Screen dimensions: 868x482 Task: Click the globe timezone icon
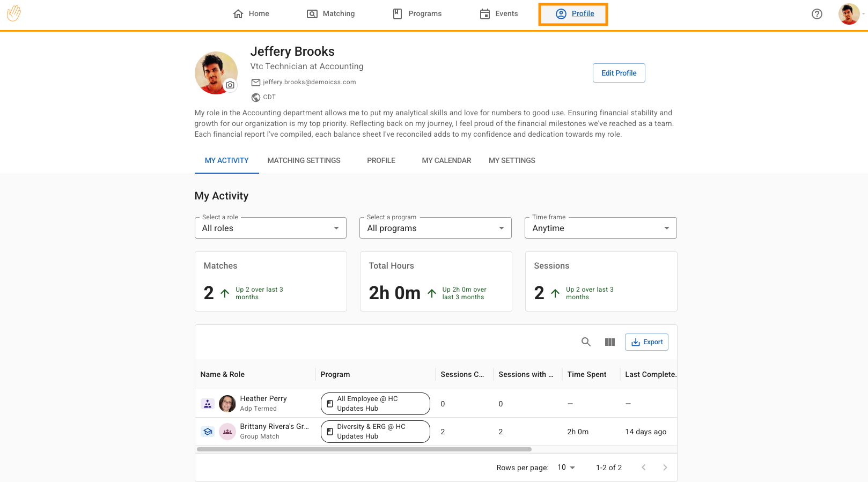click(x=256, y=98)
